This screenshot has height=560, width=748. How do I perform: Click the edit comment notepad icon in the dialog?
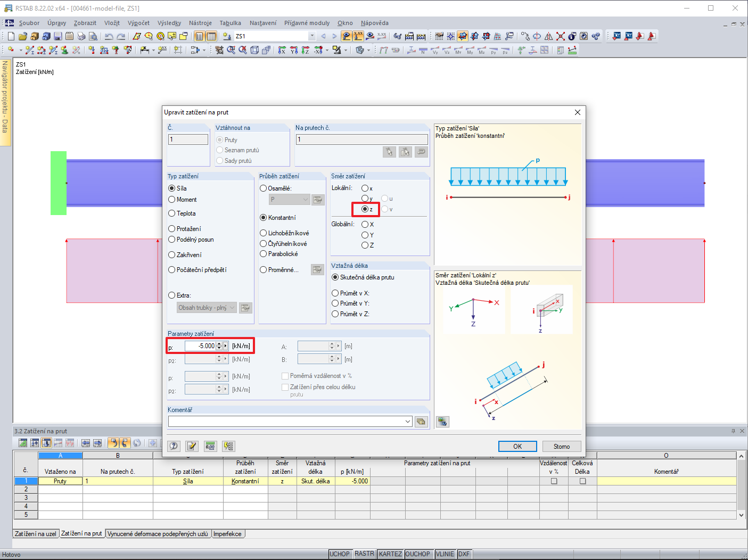[x=192, y=446]
